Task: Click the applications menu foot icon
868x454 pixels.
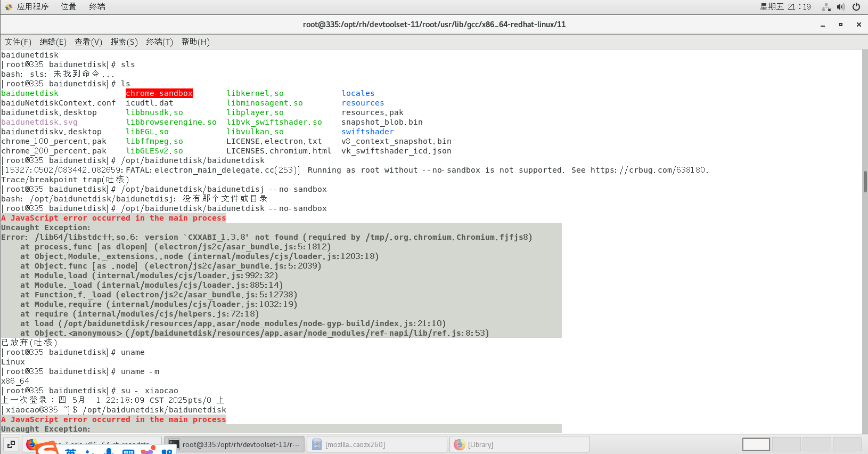Action: [x=9, y=7]
